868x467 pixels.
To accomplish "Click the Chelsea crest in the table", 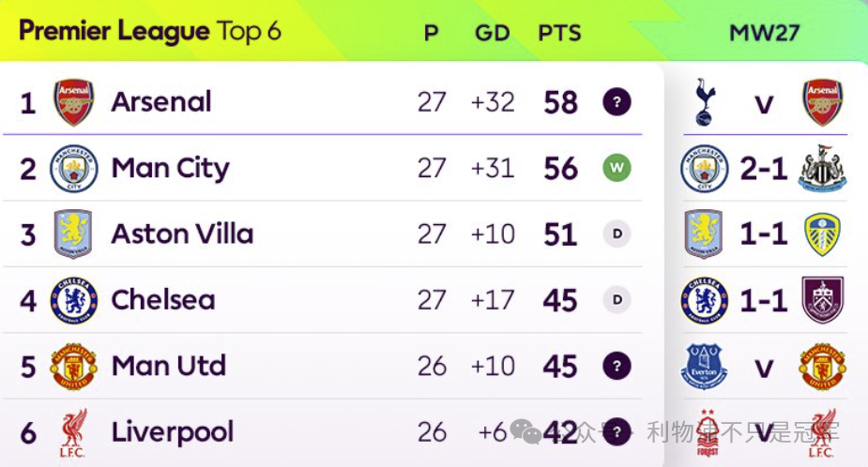I will (x=74, y=300).
